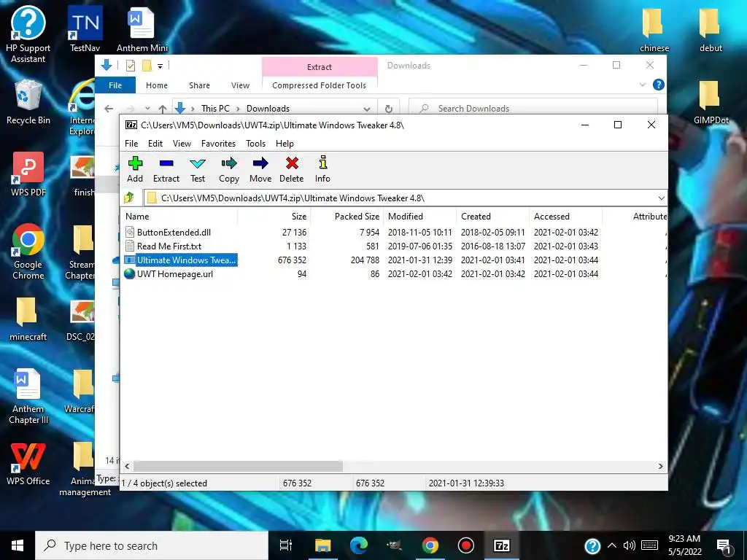Click the blue File tab in Explorer
The width and height of the screenshot is (747, 560).
(115, 85)
